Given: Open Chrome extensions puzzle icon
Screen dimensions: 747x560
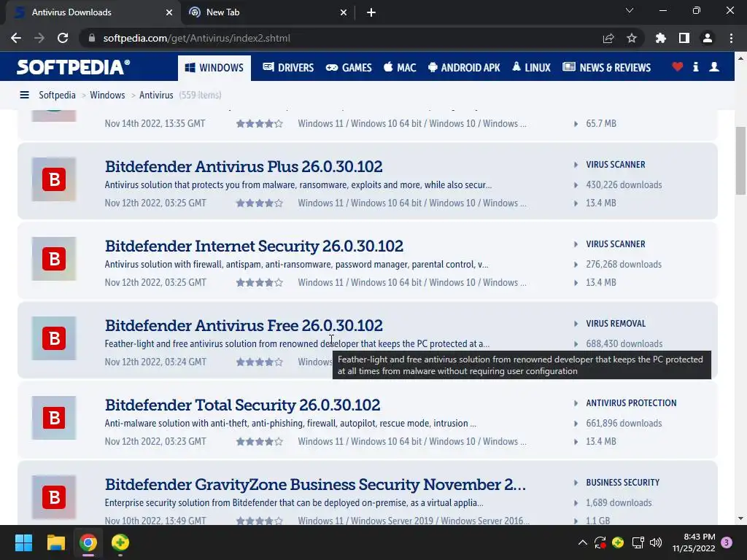Looking at the screenshot, I should (x=661, y=38).
